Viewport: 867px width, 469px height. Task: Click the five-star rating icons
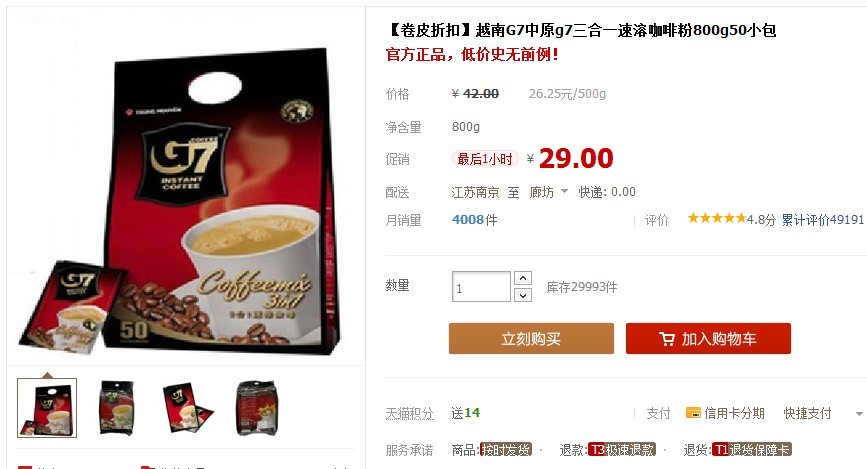tap(717, 218)
